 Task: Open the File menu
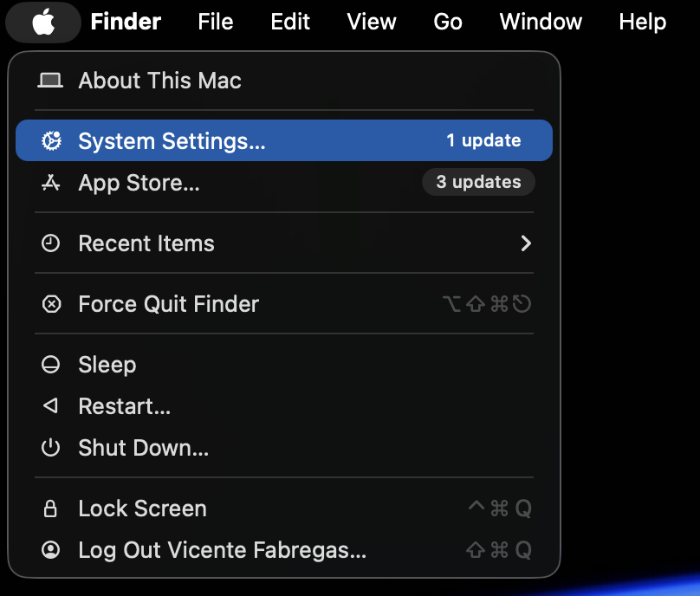coord(216,22)
